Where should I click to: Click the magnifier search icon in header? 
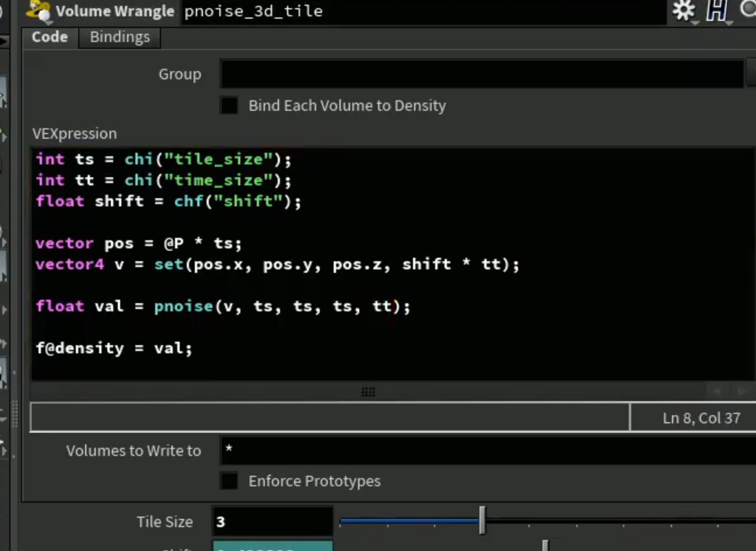coord(748,9)
